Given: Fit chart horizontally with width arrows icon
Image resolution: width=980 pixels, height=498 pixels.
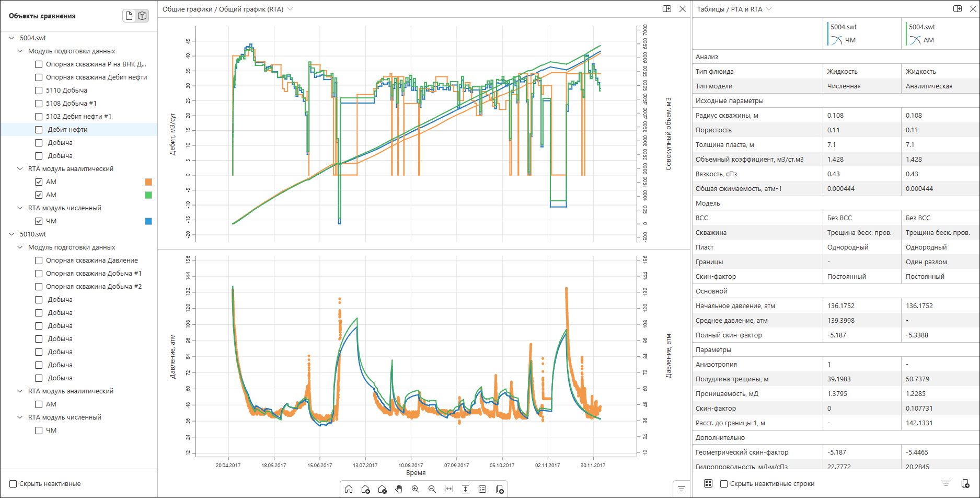Looking at the screenshot, I should (449, 489).
